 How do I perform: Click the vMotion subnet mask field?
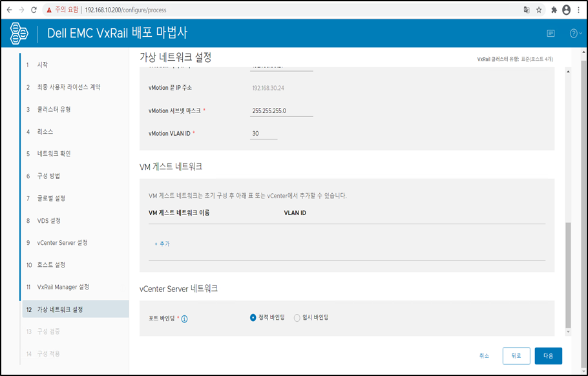coord(281,111)
